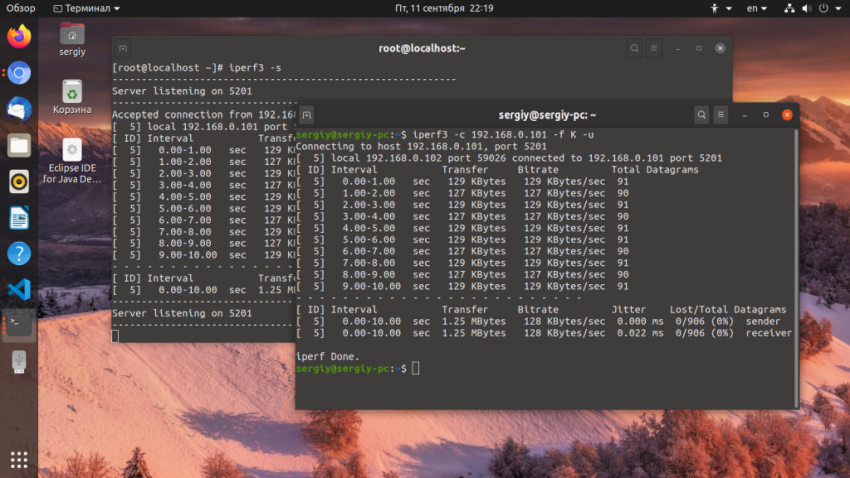Image resolution: width=850 pixels, height=478 pixels.
Task: Launch Rhythmbox music player from the dock
Action: [19, 181]
